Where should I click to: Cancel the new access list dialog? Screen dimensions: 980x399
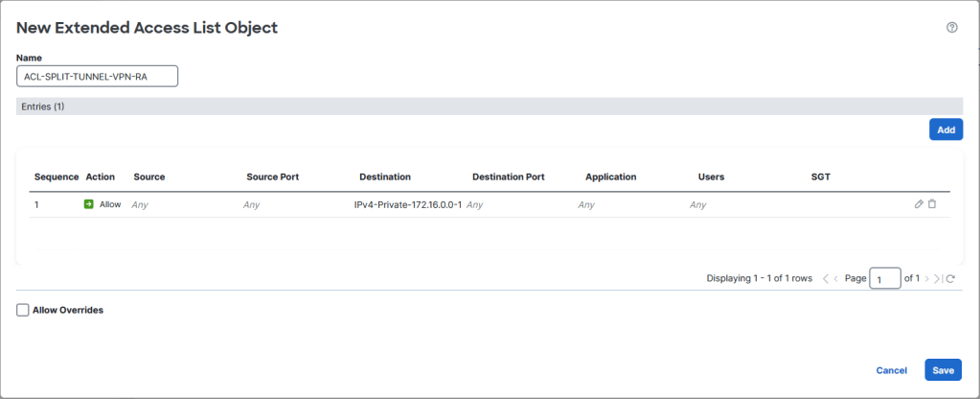pos(891,370)
